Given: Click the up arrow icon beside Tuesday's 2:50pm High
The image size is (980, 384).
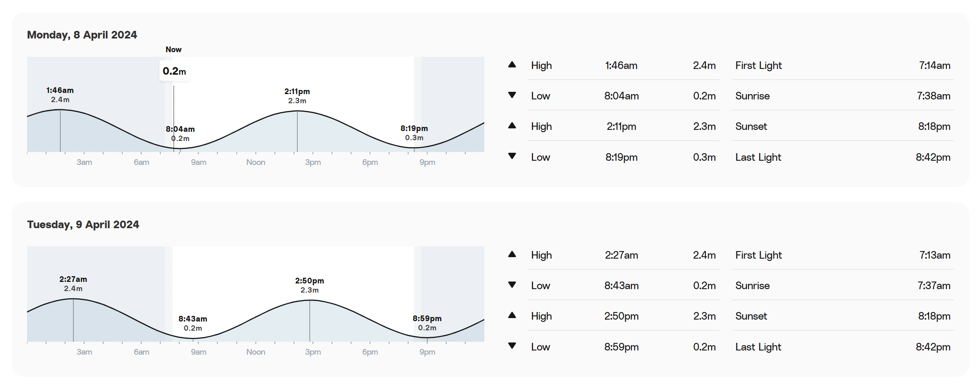Looking at the screenshot, I should click(x=512, y=315).
